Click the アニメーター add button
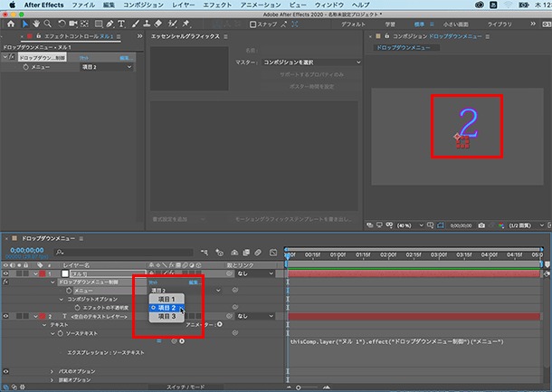Viewport: 552px width, 392px height. (220, 324)
